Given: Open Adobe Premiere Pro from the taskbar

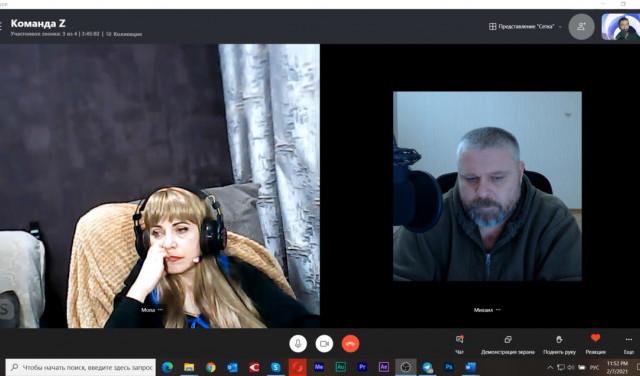Looking at the screenshot, I should pyautogui.click(x=362, y=367).
